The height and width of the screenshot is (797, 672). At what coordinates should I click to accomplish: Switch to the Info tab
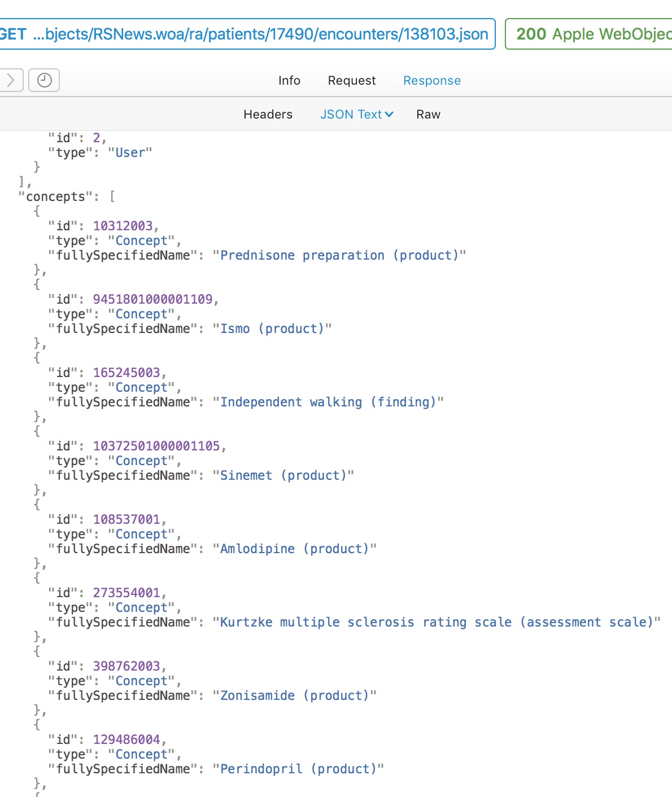(289, 81)
